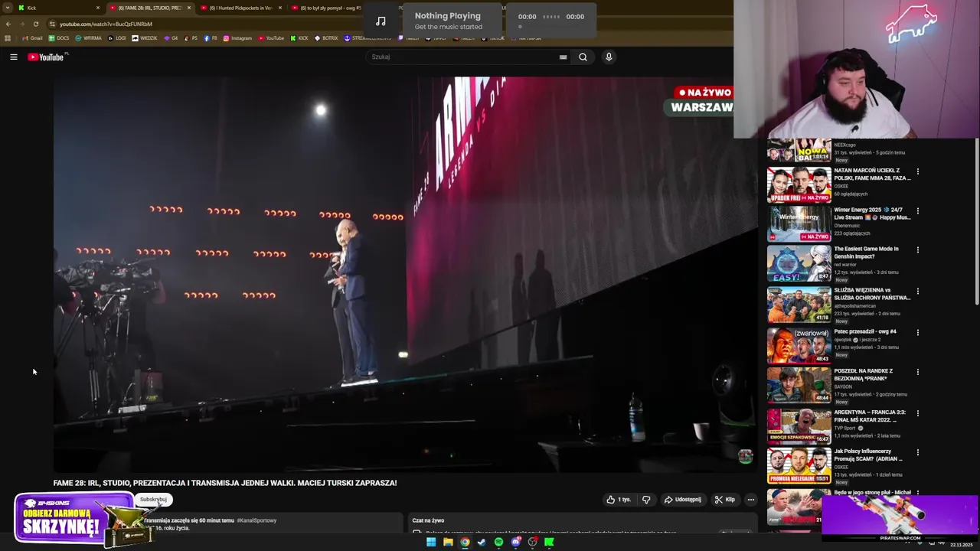The height and width of the screenshot is (551, 980).
Task: Open Steam from taskbar
Action: pos(482,542)
